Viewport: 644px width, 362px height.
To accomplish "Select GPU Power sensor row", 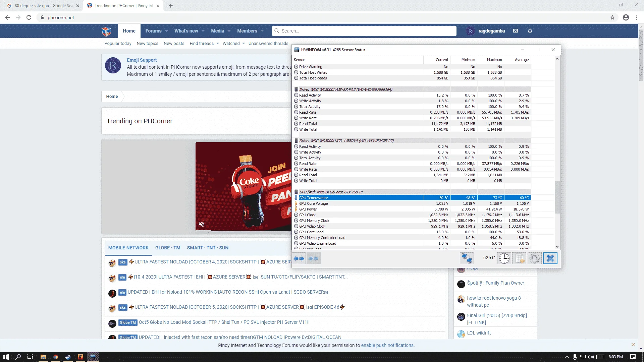I will [412, 209].
